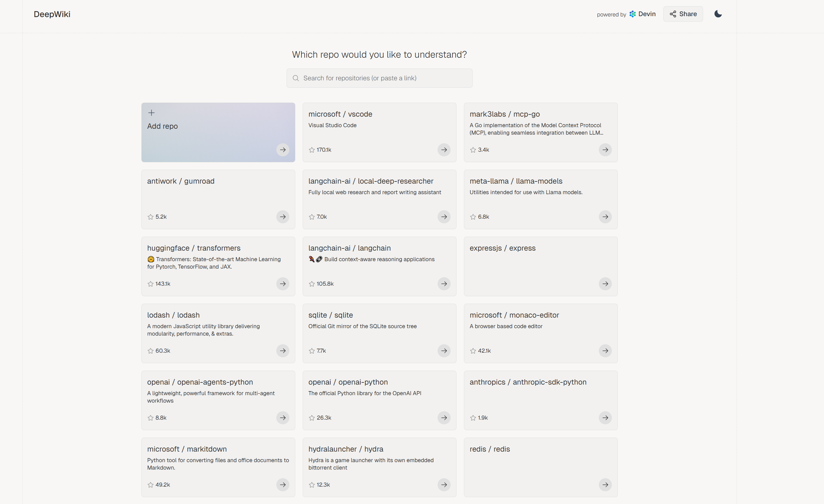Click star icon on monaco-editor card
This screenshot has height=504, width=824.
473,351
